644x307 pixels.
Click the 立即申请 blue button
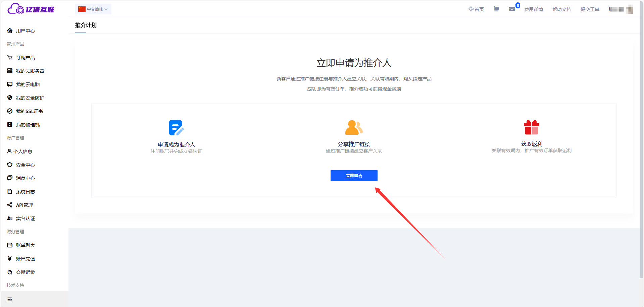tap(354, 175)
